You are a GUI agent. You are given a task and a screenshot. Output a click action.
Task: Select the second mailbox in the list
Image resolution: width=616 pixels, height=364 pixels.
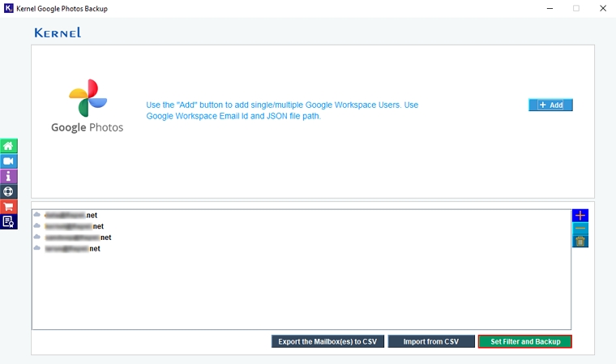[74, 226]
